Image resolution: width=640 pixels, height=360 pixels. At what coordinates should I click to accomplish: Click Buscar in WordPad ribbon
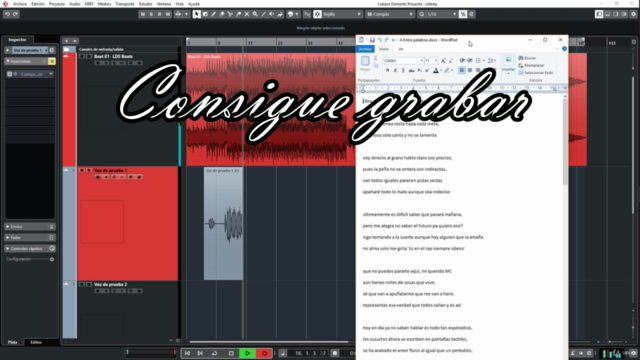coord(527,58)
